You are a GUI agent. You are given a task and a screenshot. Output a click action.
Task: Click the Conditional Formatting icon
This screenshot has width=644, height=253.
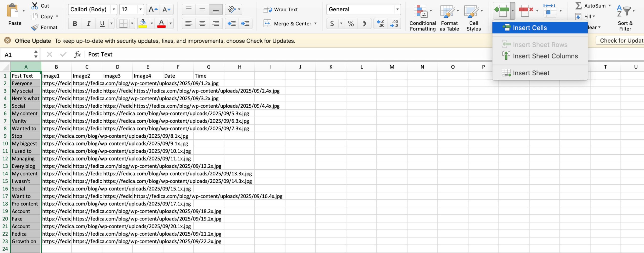(421, 11)
